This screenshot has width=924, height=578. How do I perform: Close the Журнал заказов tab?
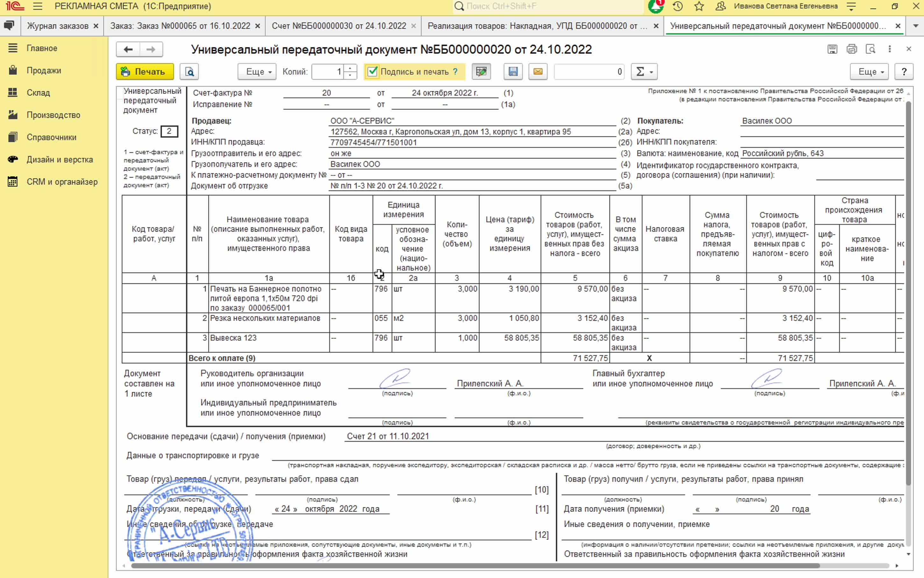tap(96, 26)
